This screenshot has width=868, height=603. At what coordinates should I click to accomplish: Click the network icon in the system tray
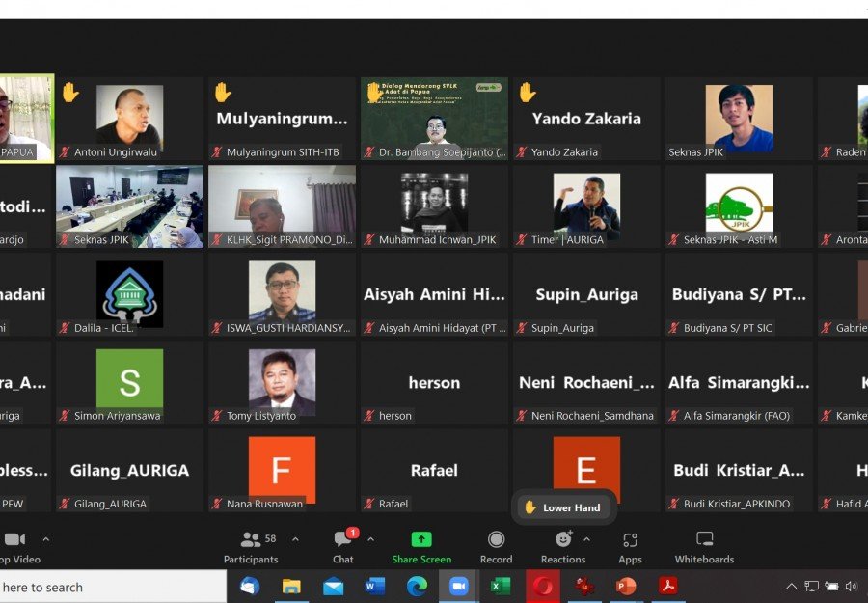(x=811, y=586)
